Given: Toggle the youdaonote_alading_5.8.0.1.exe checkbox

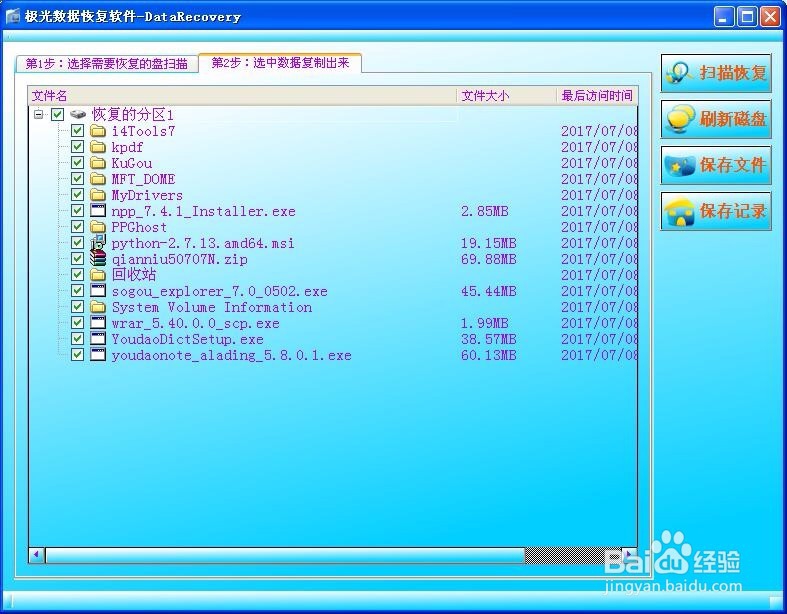Looking at the screenshot, I should click(x=77, y=355).
